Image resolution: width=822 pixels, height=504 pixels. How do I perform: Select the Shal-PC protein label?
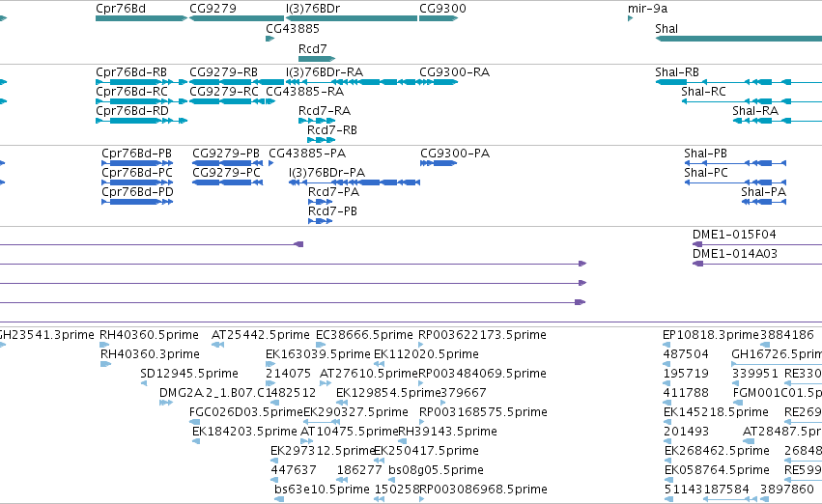(x=706, y=173)
